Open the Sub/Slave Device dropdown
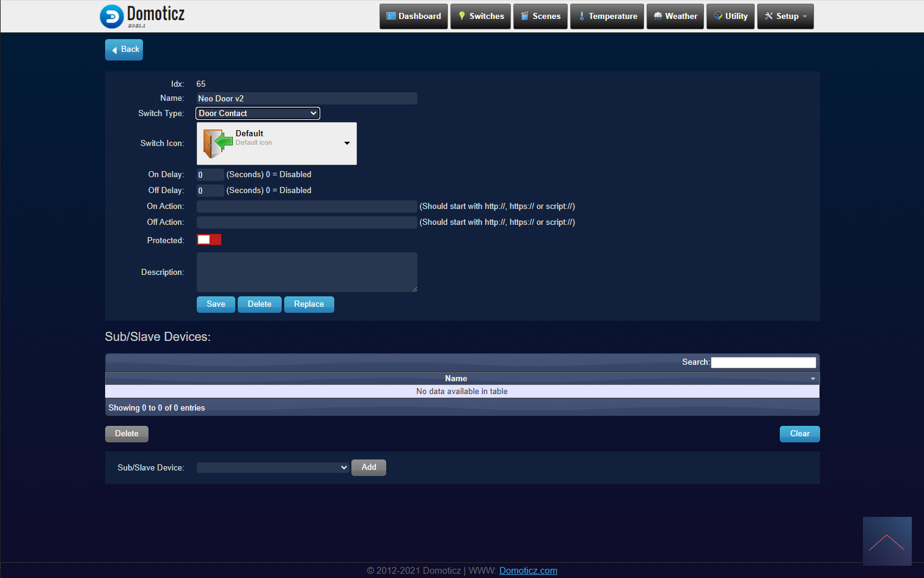The width and height of the screenshot is (924, 578). 273,467
